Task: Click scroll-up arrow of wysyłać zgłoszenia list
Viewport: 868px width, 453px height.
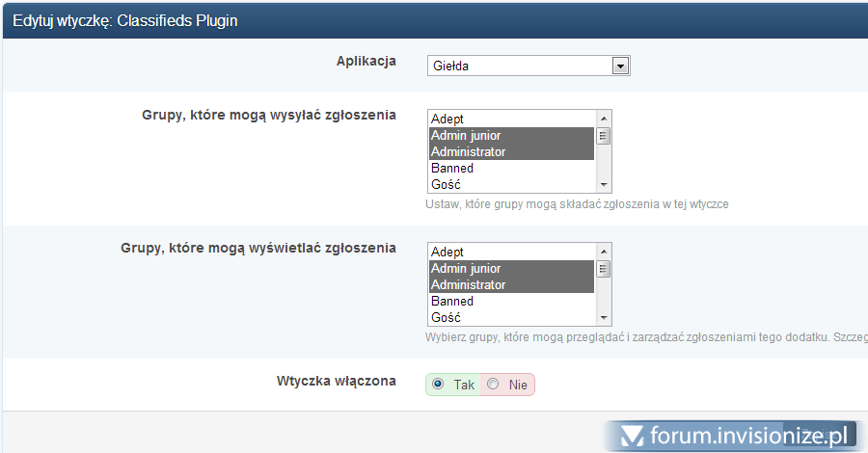Action: pos(604,118)
